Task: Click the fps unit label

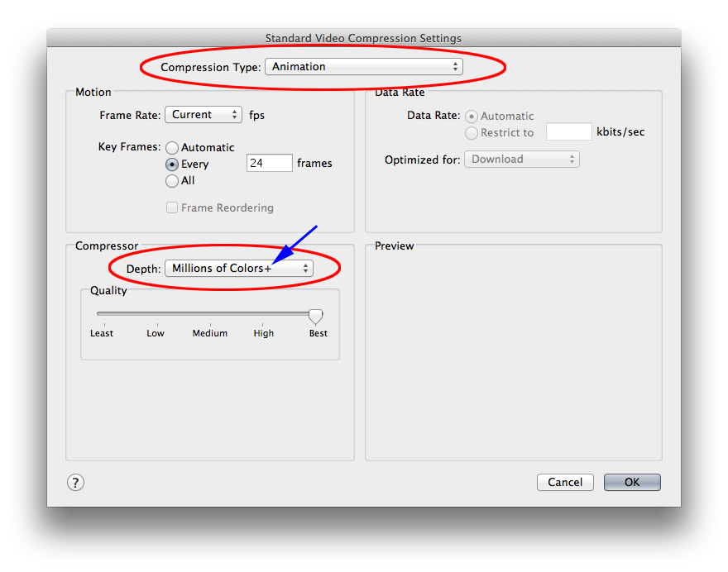Action: click(256, 115)
